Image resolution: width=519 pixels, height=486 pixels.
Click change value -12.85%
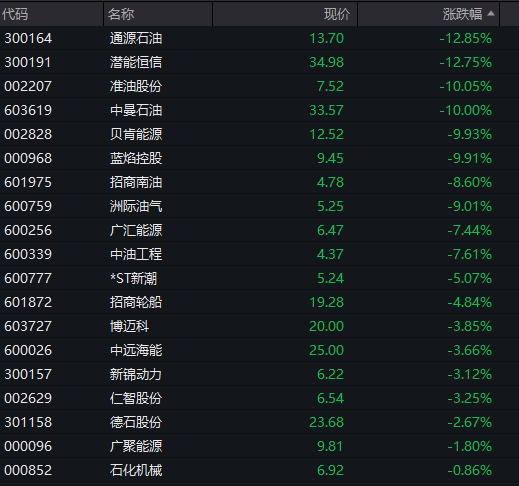[x=465, y=38]
